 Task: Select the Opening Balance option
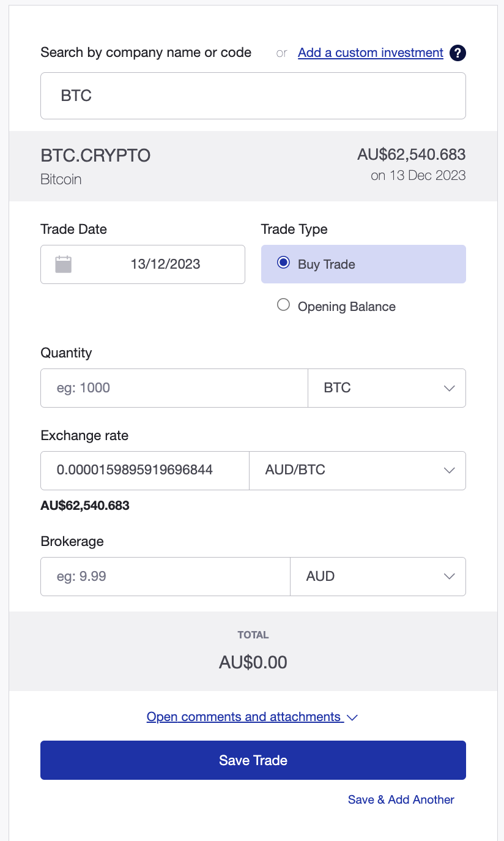tap(283, 304)
